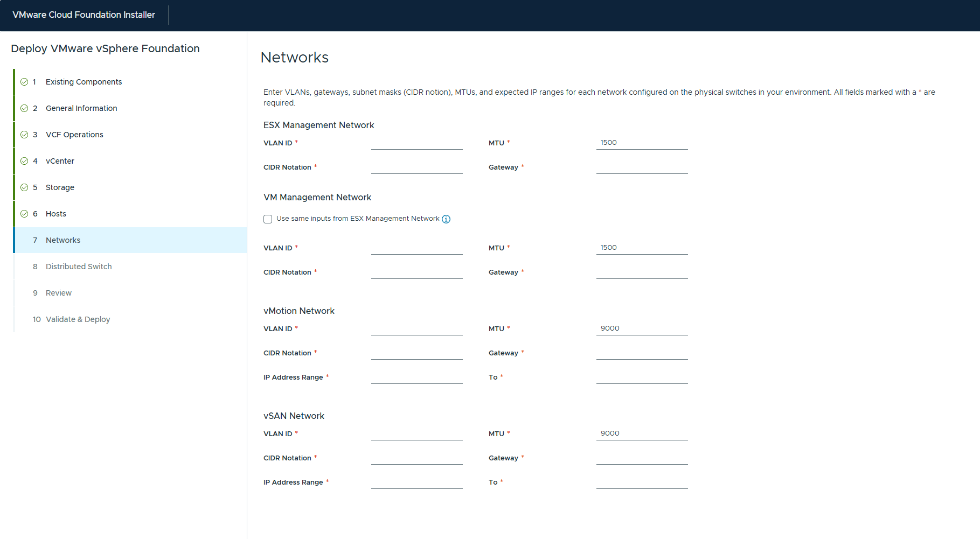Screen dimensions: 980x539
Task: Click the vMotion Network MTU field showing 9000
Action: (642, 328)
